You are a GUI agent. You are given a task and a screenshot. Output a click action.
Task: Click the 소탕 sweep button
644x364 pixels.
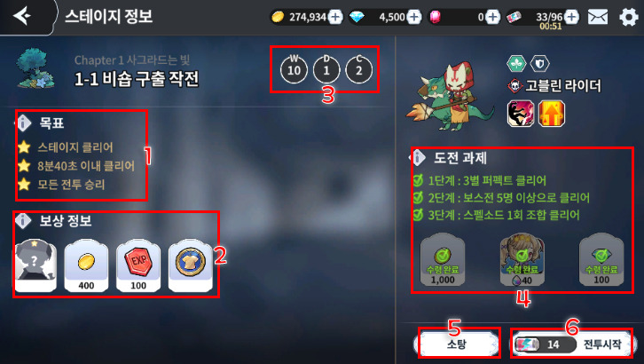[x=456, y=344]
